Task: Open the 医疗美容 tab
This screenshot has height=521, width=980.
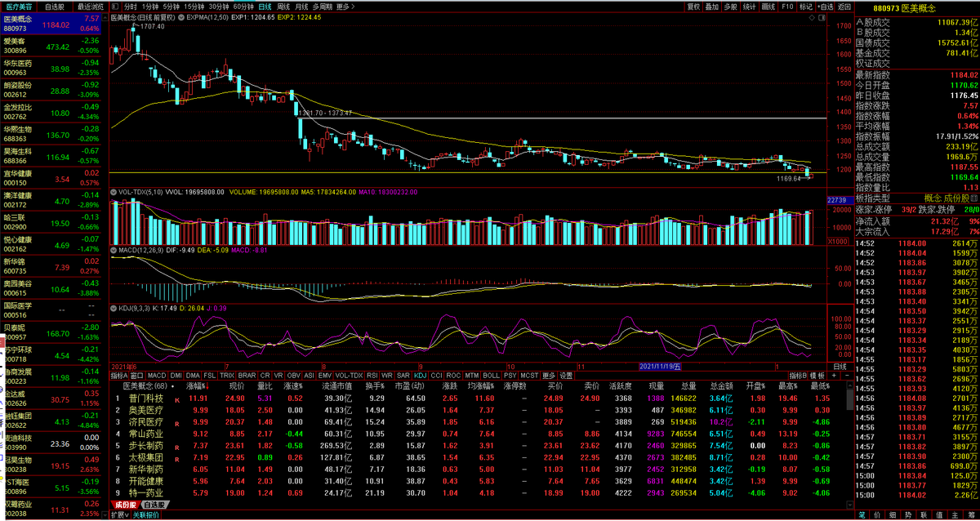Action: pos(19,7)
